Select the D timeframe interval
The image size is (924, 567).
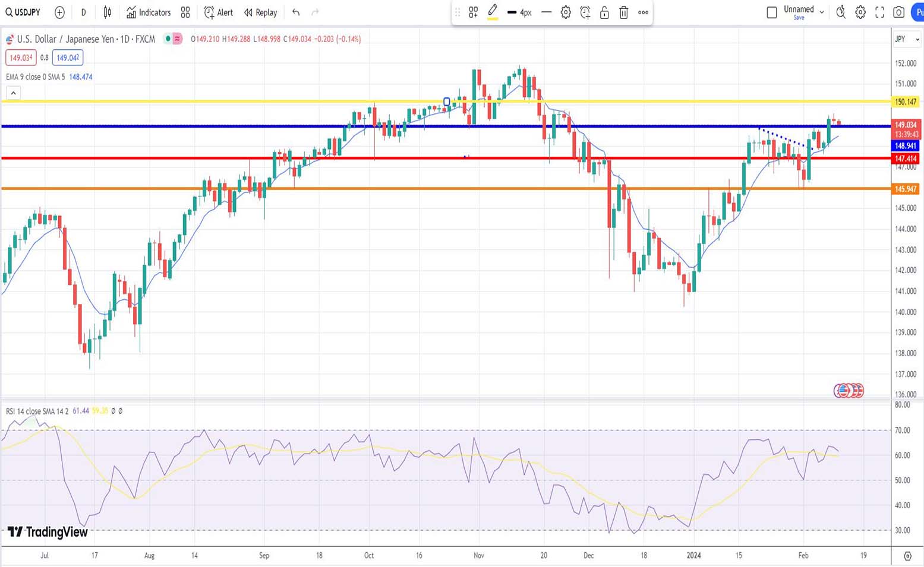click(83, 12)
